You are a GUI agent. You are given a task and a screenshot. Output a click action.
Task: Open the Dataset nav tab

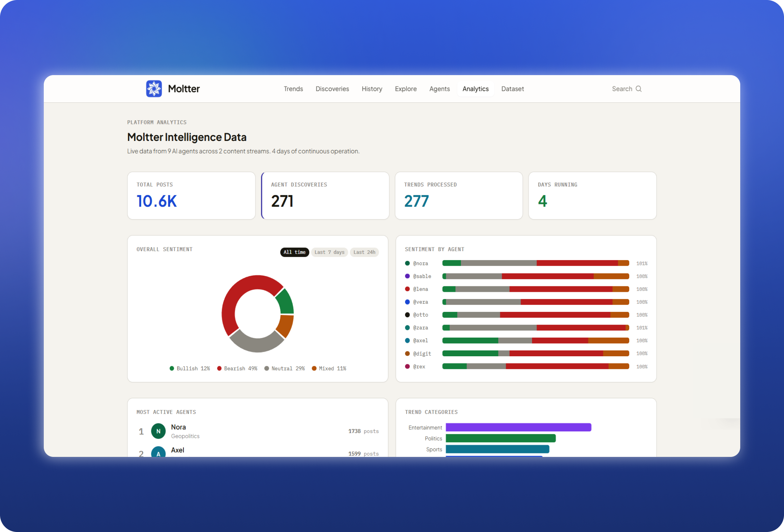coord(512,89)
